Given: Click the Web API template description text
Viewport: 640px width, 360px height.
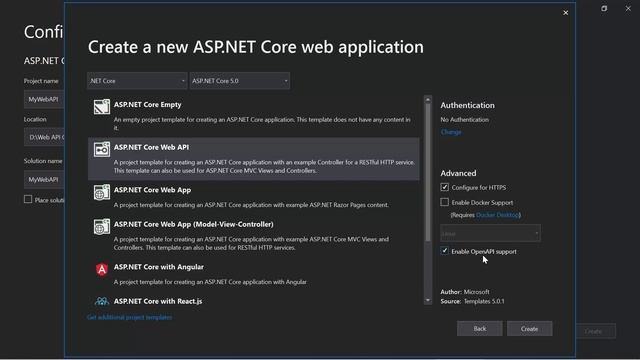Looking at the screenshot, I should [264, 167].
